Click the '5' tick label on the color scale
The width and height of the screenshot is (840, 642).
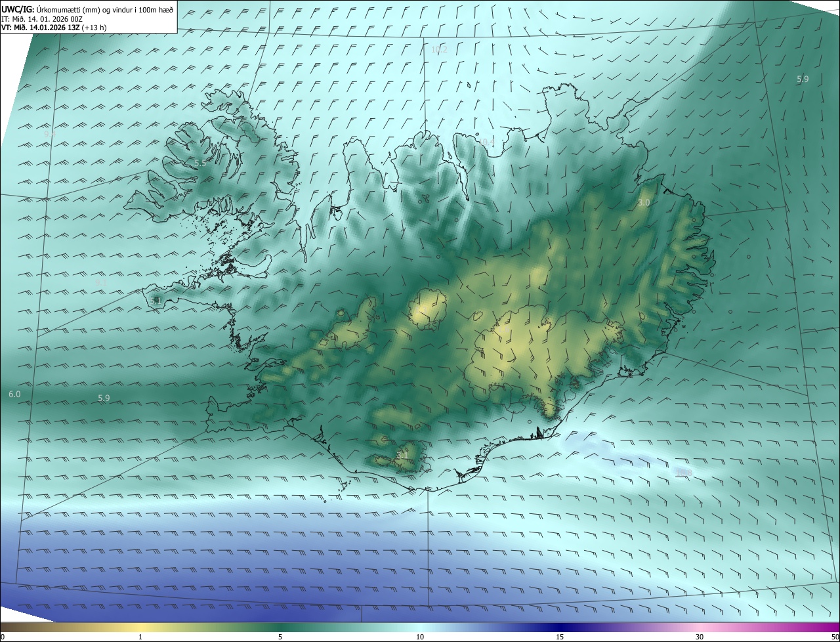(280, 637)
